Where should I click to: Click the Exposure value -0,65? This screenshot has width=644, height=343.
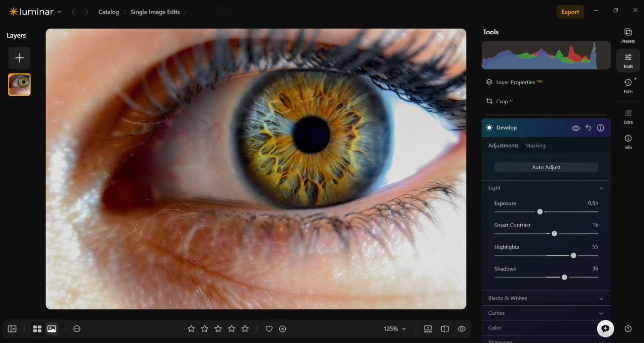point(592,203)
